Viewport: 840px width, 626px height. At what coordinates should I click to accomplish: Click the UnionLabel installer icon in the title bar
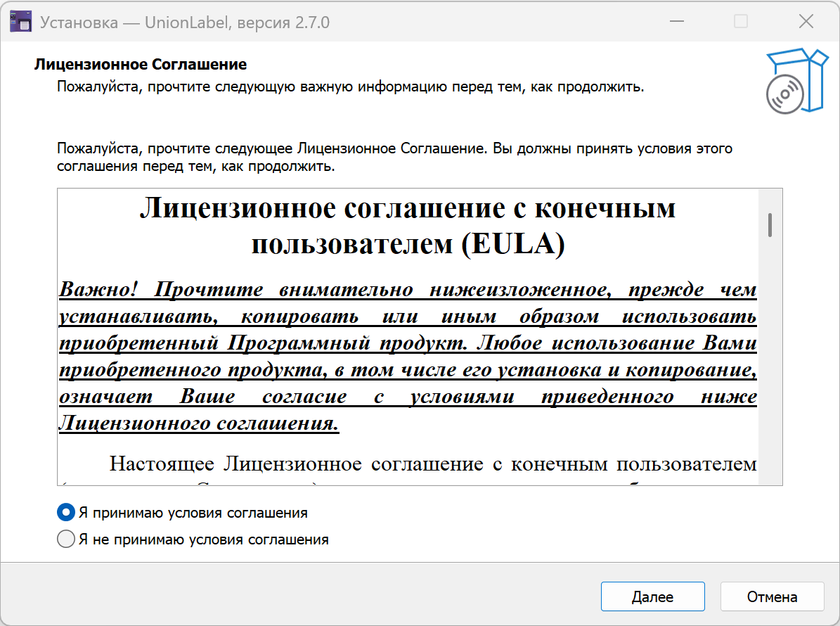click(21, 21)
